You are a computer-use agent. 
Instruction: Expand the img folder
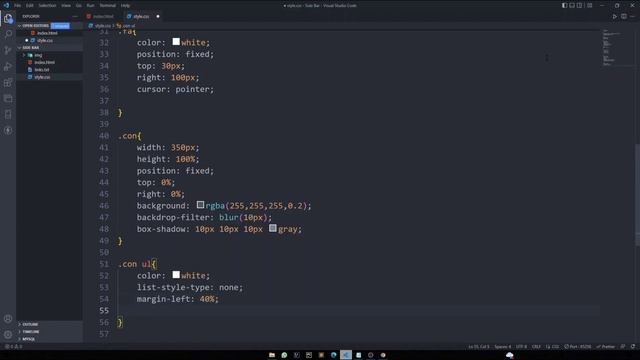[38, 55]
